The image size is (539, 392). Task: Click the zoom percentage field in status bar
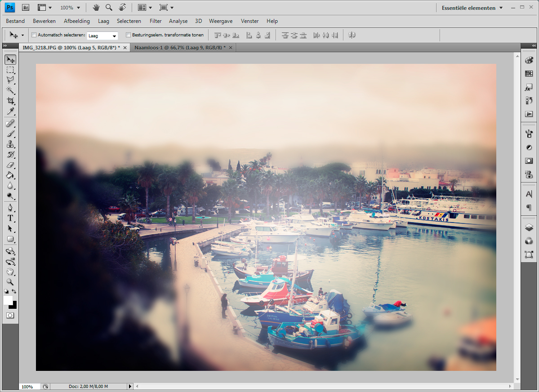point(30,387)
